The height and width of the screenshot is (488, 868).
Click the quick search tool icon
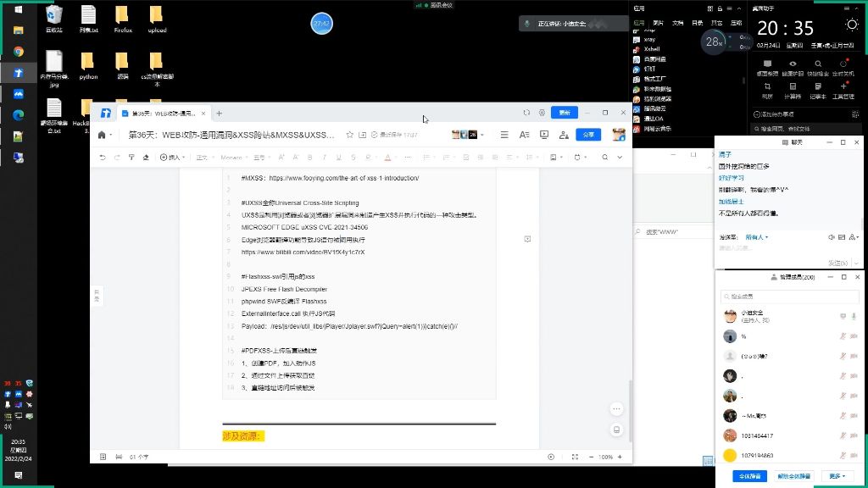point(818,68)
